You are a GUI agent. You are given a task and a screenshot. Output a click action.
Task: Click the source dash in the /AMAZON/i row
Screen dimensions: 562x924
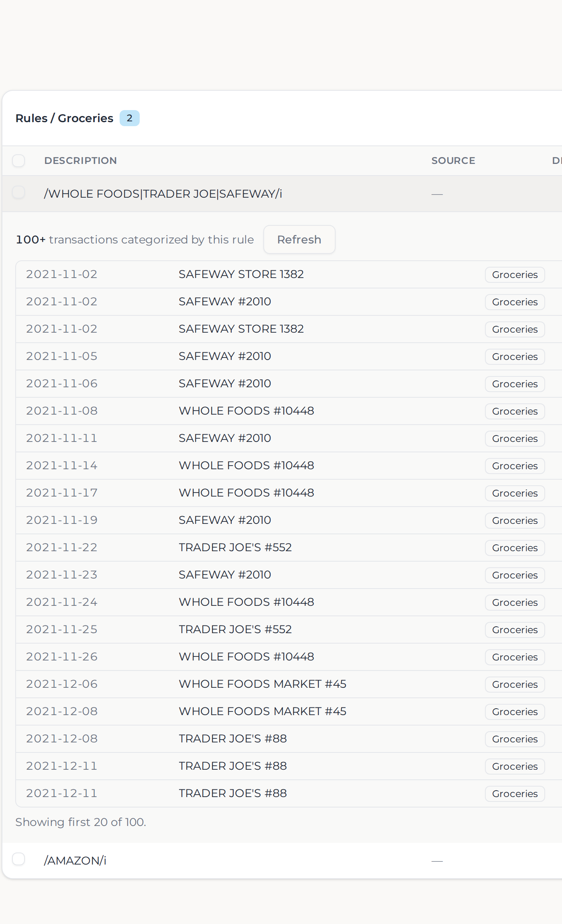coord(437,861)
